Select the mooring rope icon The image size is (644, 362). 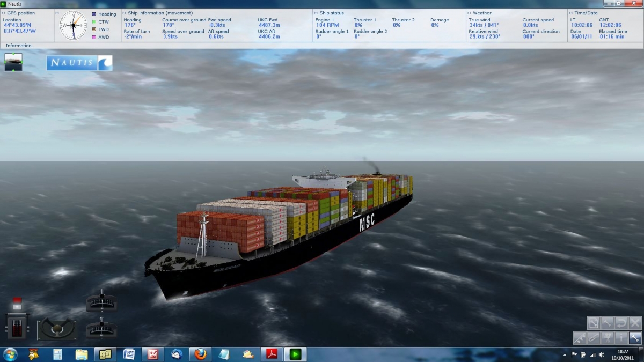[594, 338]
